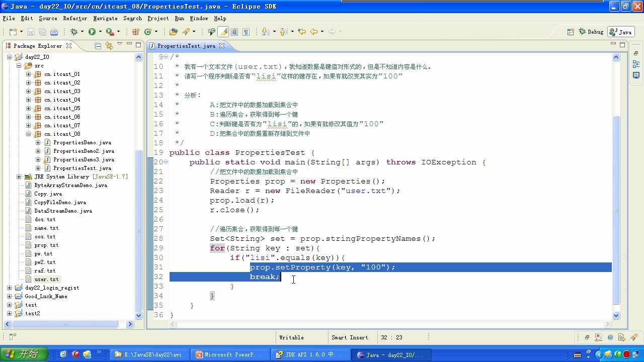The image size is (644, 362).
Task: Switch to the Debug perspective
Action: point(591,32)
